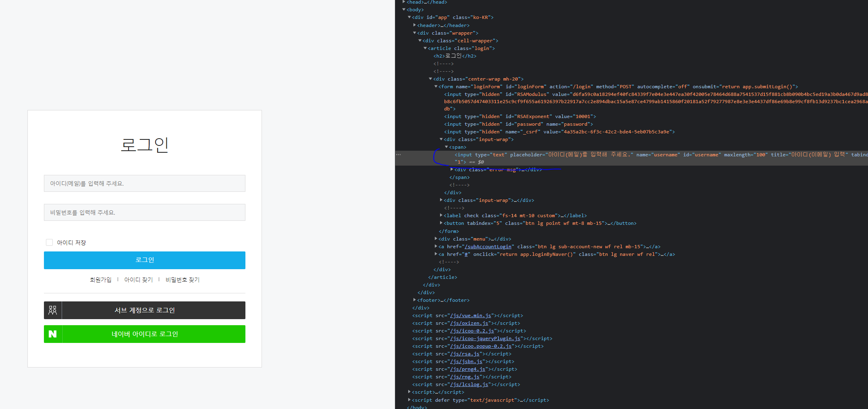Click the Naver N logo icon

point(53,334)
